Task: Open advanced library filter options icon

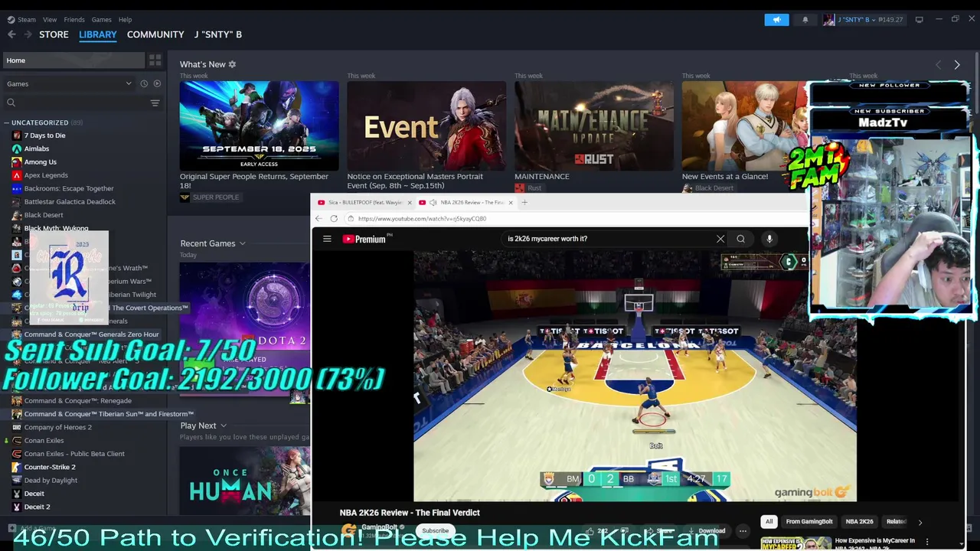Action: 155,103
